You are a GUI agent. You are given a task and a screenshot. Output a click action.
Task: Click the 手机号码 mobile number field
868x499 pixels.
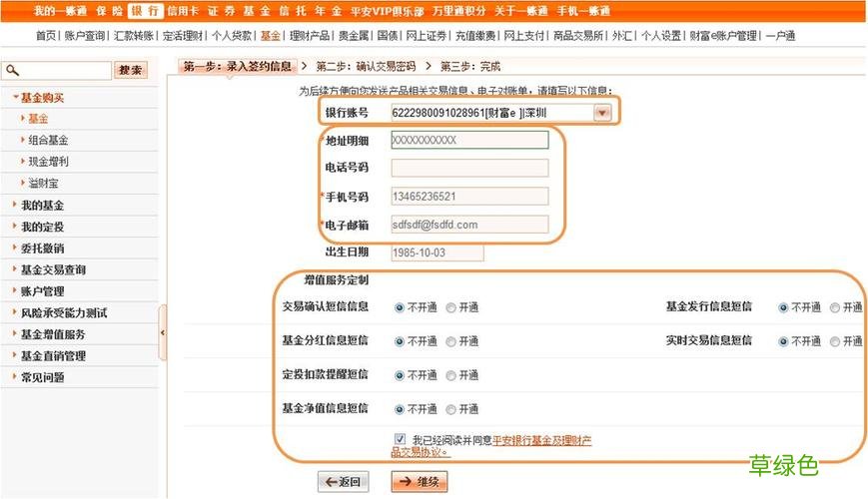coord(469,197)
